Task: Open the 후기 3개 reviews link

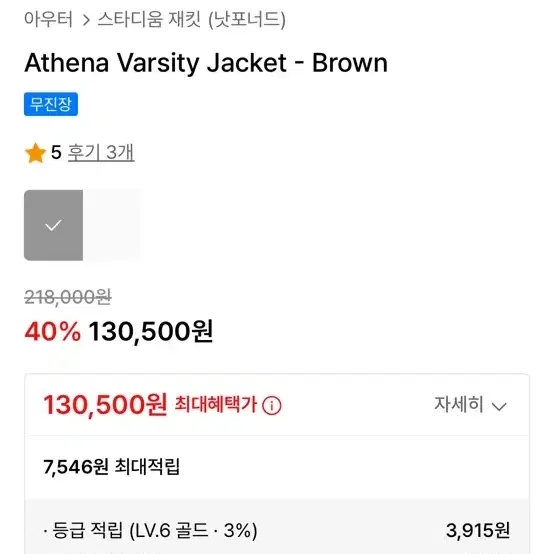Action: 101,153
